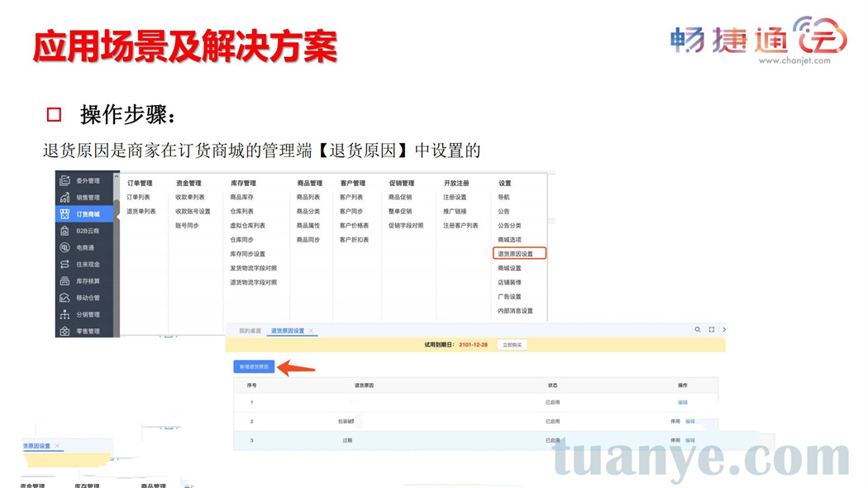
Task: Open 注册客户列表 menu item
Action: point(460,226)
